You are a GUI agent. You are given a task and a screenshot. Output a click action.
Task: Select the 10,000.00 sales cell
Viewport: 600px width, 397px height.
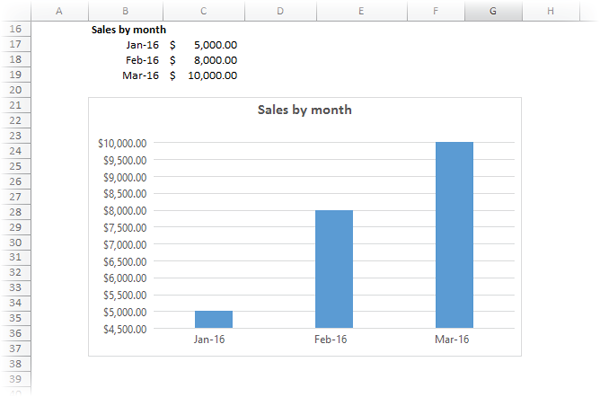(x=204, y=75)
